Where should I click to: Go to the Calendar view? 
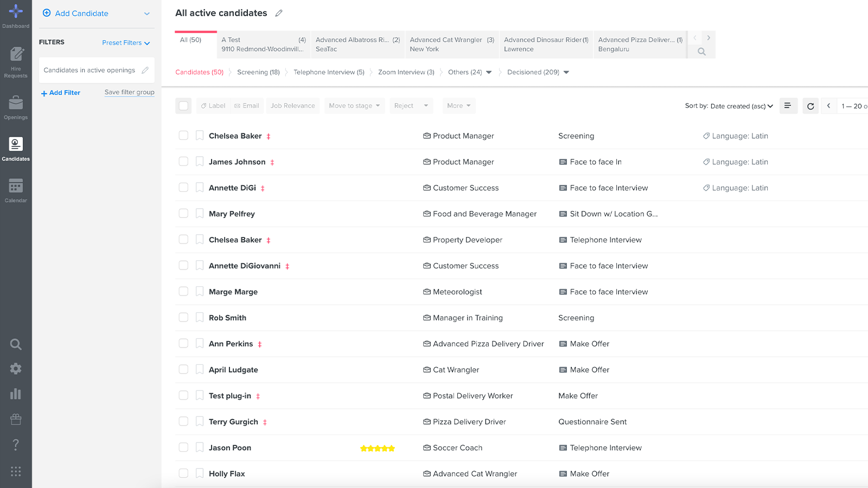tap(16, 190)
